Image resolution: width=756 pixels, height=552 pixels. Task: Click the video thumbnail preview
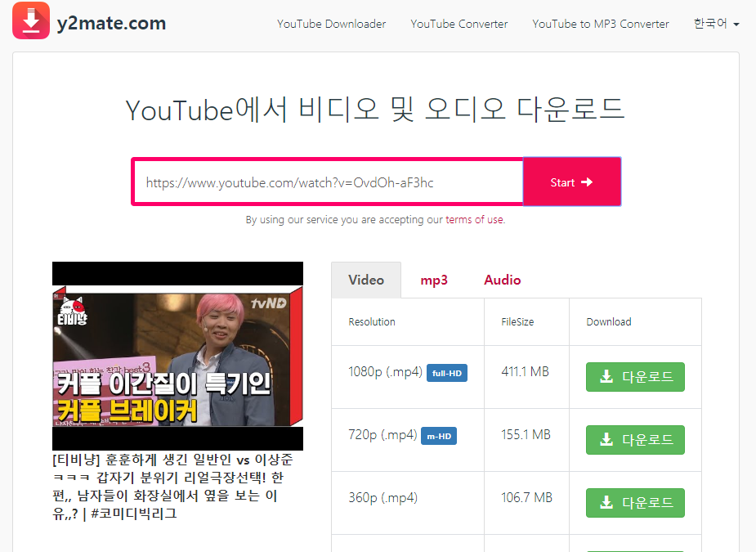pyautogui.click(x=177, y=356)
